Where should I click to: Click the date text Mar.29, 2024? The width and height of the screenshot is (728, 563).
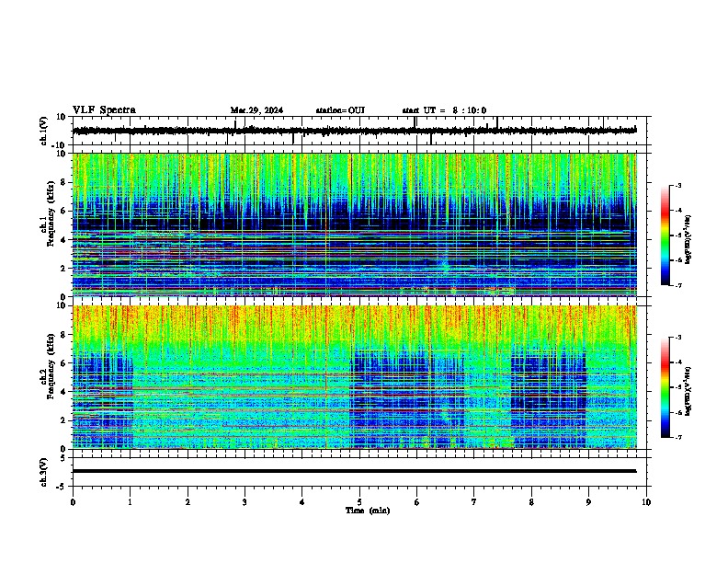(x=256, y=110)
